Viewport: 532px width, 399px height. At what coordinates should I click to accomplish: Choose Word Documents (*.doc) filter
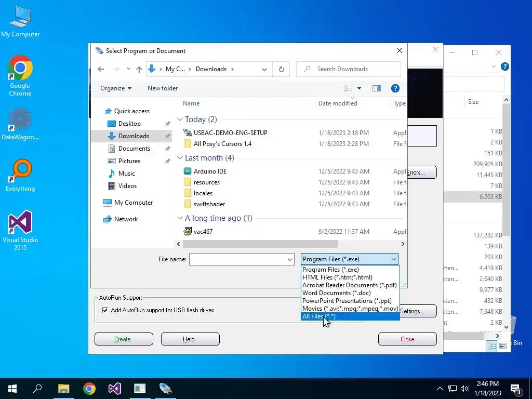pyautogui.click(x=350, y=293)
